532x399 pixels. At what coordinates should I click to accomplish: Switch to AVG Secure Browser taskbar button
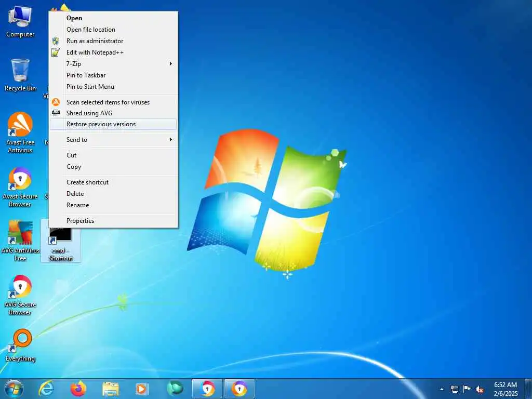click(207, 389)
